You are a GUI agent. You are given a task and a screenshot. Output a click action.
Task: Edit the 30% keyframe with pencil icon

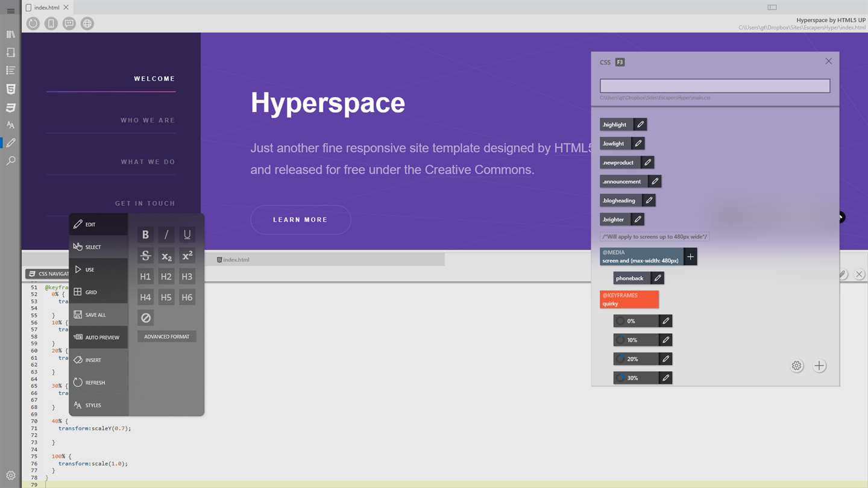pos(665,378)
